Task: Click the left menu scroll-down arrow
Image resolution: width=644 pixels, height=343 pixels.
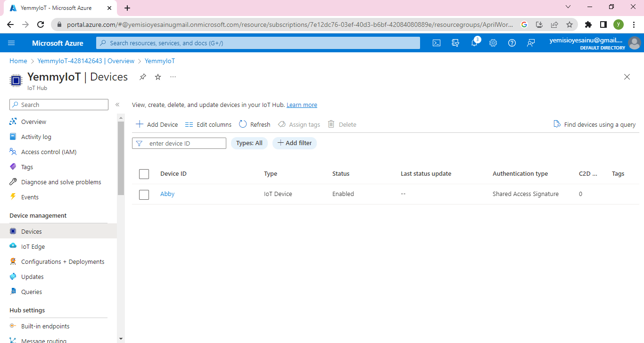Action: tap(121, 338)
